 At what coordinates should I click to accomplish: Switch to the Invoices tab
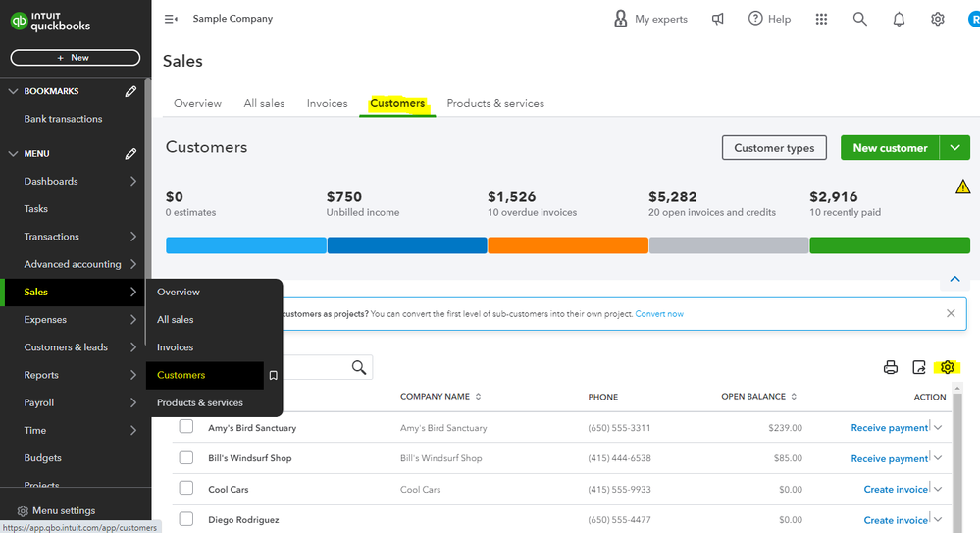coord(327,103)
